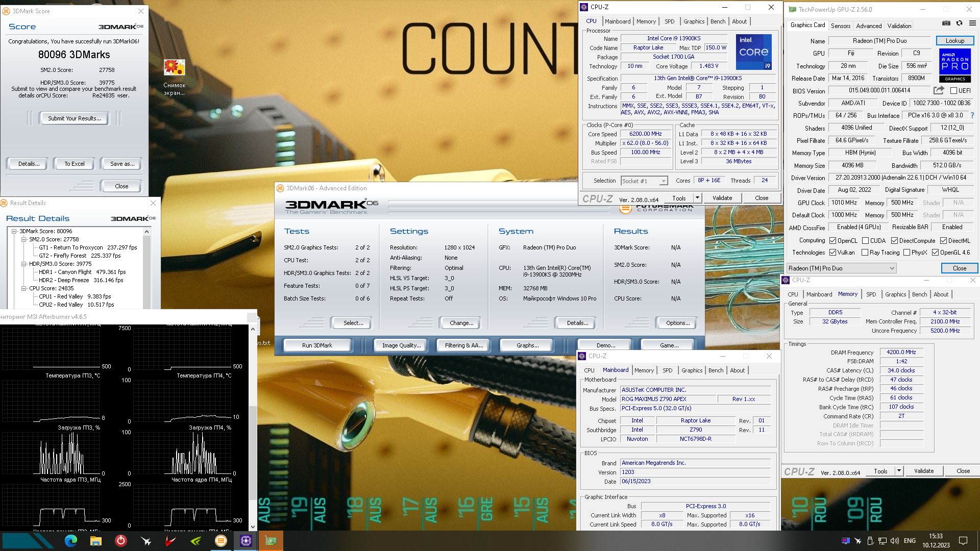Toggle the UEFI checkbox in GPU-Z
Screen dimensions: 980x551
click(953, 91)
